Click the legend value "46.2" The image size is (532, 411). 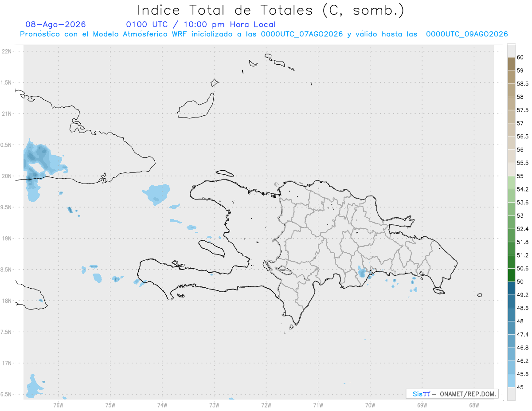coord(523,361)
